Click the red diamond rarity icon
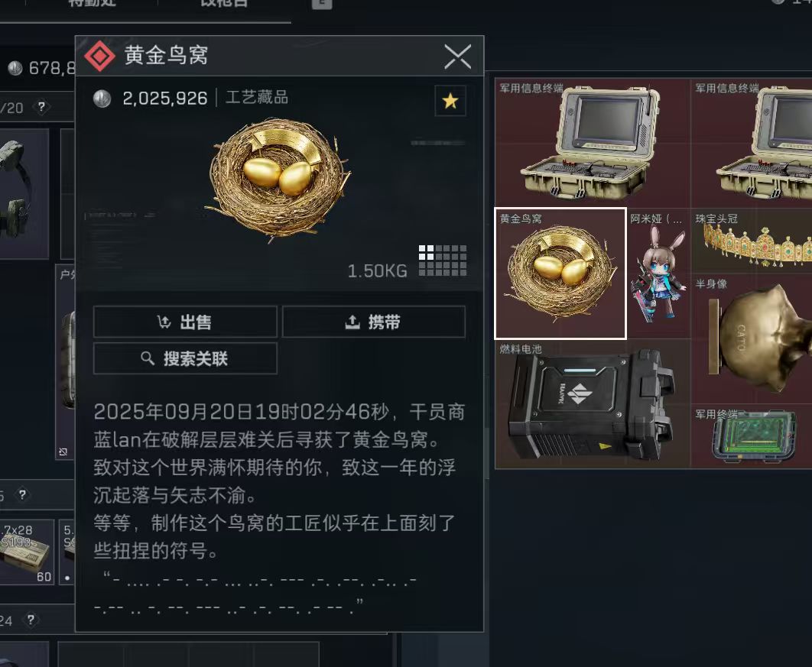 pyautogui.click(x=99, y=56)
